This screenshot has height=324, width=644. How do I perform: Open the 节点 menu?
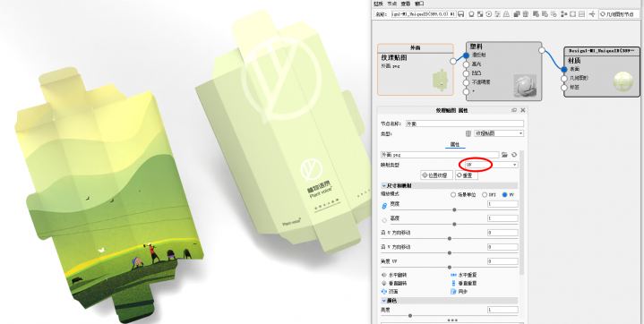tap(391, 4)
